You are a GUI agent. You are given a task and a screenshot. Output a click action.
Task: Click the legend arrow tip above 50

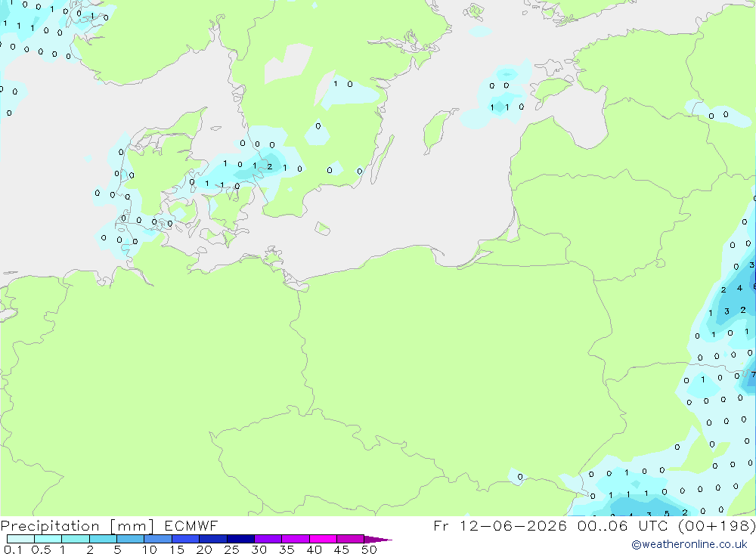[378, 540]
